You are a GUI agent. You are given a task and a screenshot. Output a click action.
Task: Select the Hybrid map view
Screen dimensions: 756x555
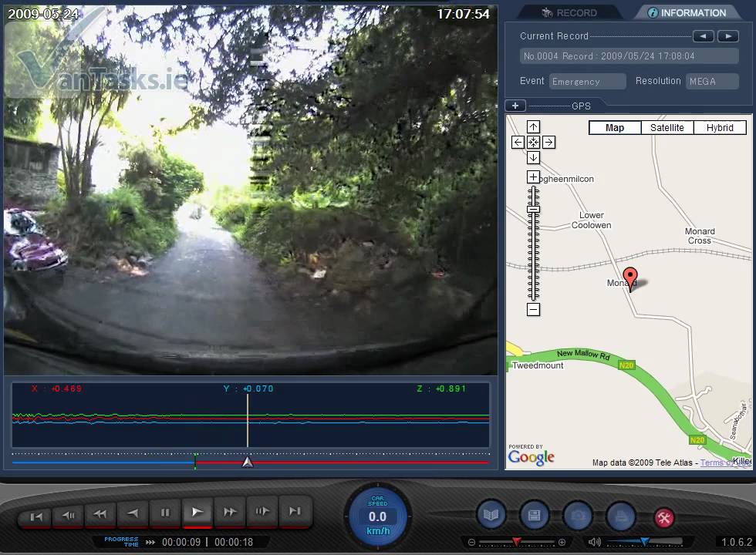(720, 128)
